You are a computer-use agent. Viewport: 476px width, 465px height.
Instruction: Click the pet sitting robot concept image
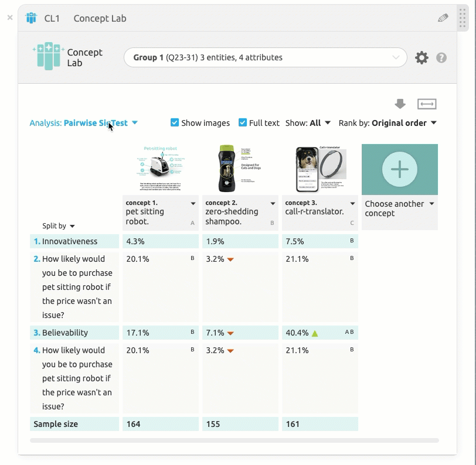click(159, 169)
